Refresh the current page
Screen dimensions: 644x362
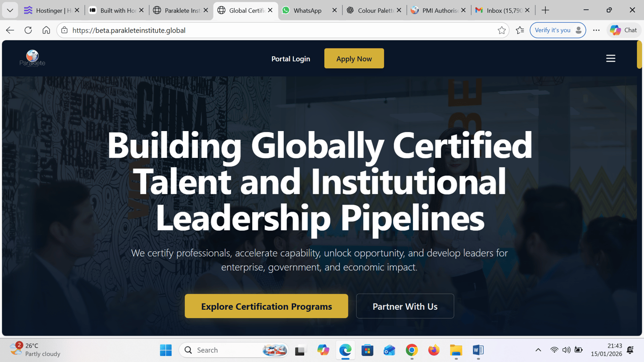click(x=28, y=30)
